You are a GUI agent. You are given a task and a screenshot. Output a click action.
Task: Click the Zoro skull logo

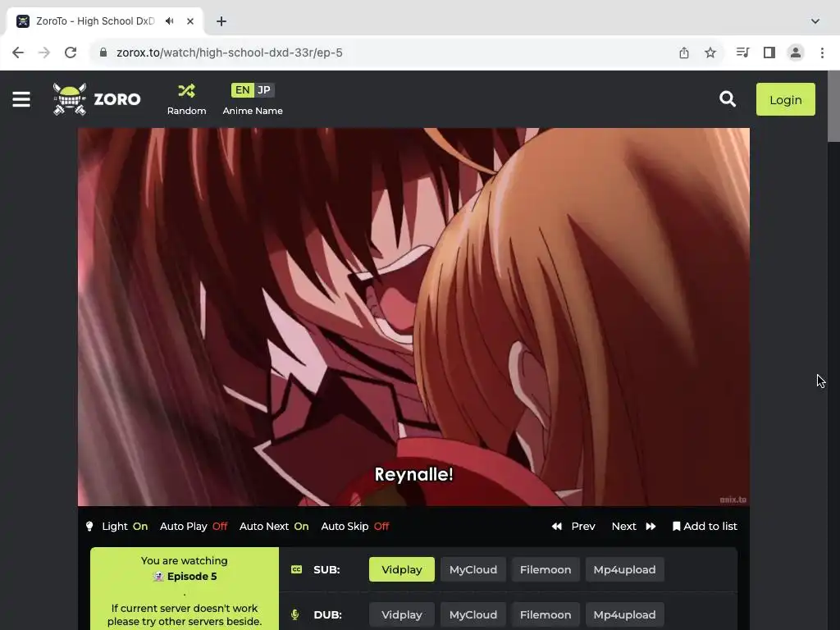(70, 99)
